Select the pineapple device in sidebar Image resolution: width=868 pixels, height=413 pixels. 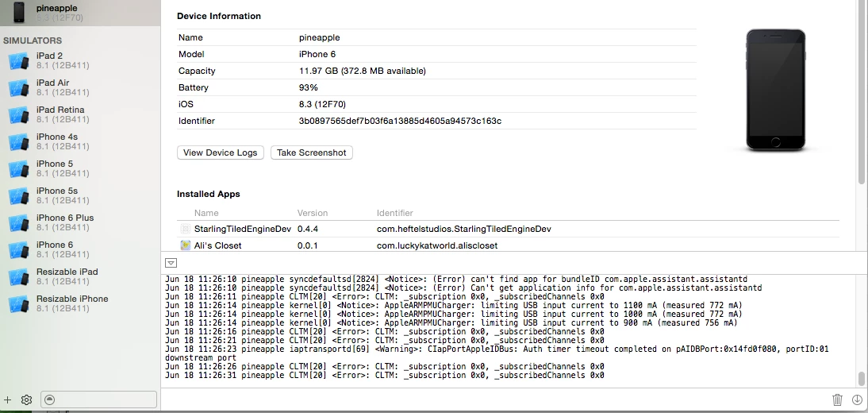click(80, 12)
